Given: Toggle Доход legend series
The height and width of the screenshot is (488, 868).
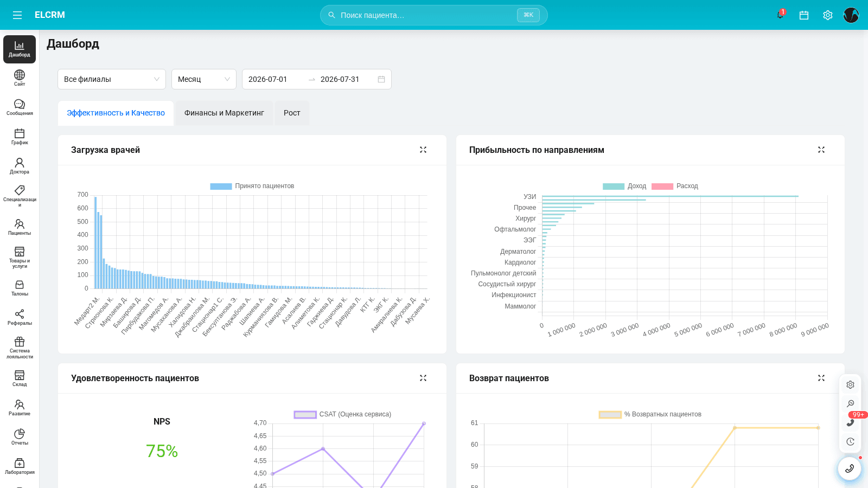Looking at the screenshot, I should tap(625, 186).
